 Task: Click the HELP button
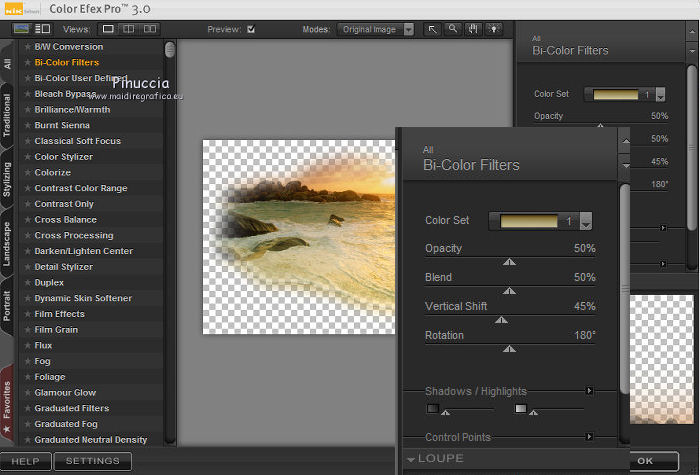click(x=25, y=461)
